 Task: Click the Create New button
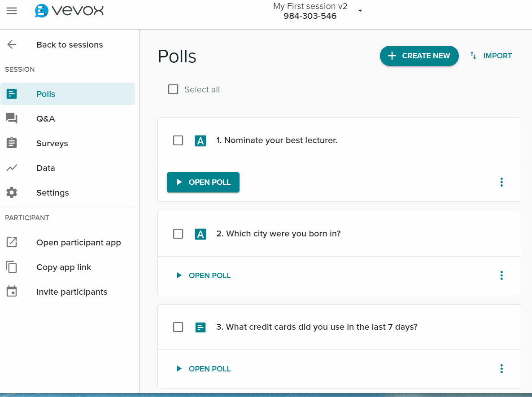point(419,56)
